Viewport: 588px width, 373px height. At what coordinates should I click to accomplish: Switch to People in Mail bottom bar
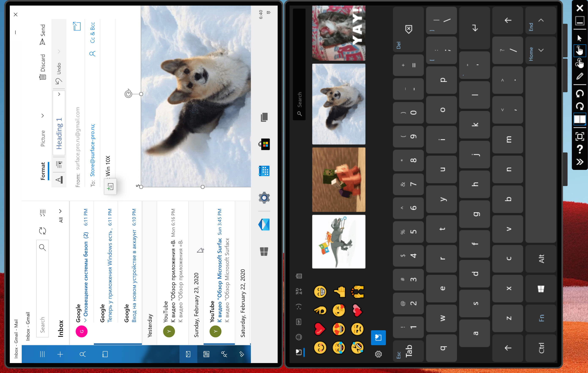tap(224, 354)
